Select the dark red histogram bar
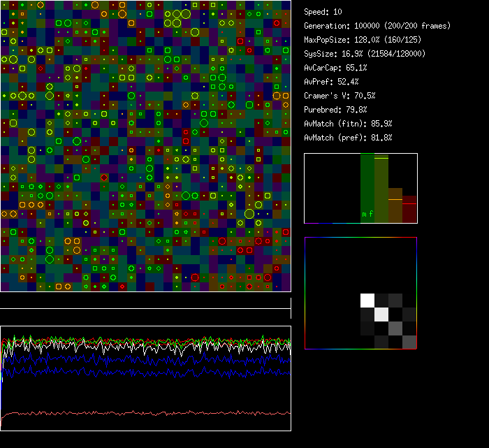Image resolution: width=489 pixels, height=448 pixels. [409, 210]
